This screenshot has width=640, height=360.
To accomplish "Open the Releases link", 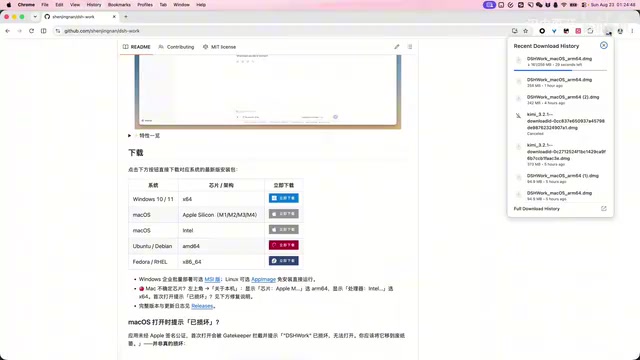I will pyautogui.click(x=202, y=306).
